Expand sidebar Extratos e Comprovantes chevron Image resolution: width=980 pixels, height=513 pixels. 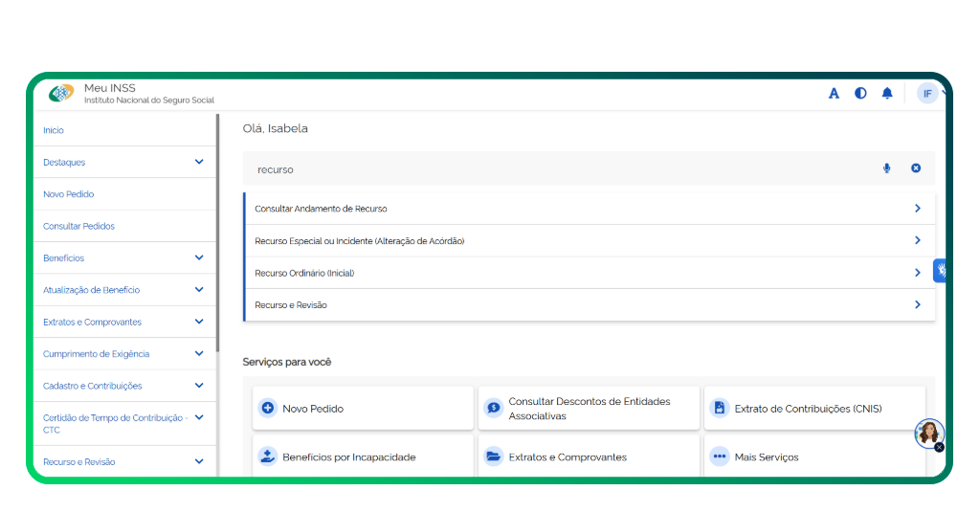click(199, 322)
